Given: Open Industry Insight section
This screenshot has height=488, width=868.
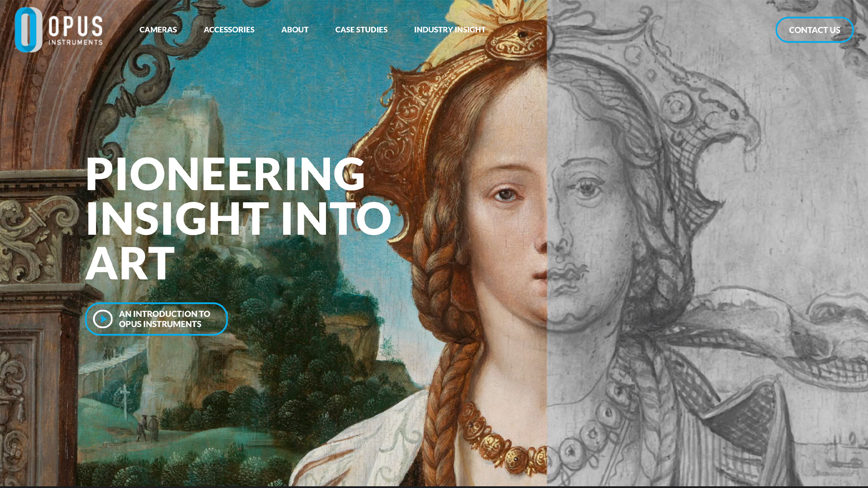Looking at the screenshot, I should point(449,30).
